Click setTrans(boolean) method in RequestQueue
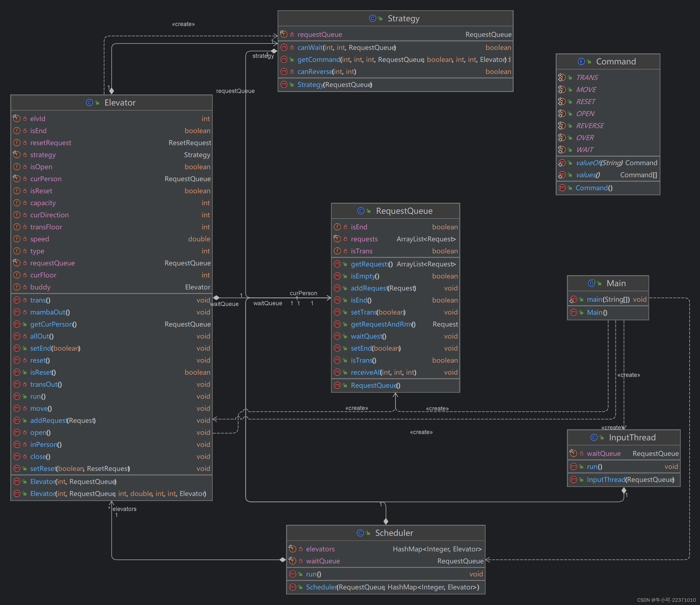The image size is (700, 605). pos(395,312)
